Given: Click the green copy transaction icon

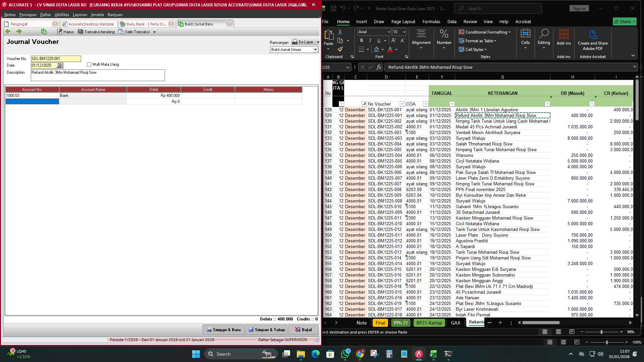Looking at the screenshot, I should [44, 31].
